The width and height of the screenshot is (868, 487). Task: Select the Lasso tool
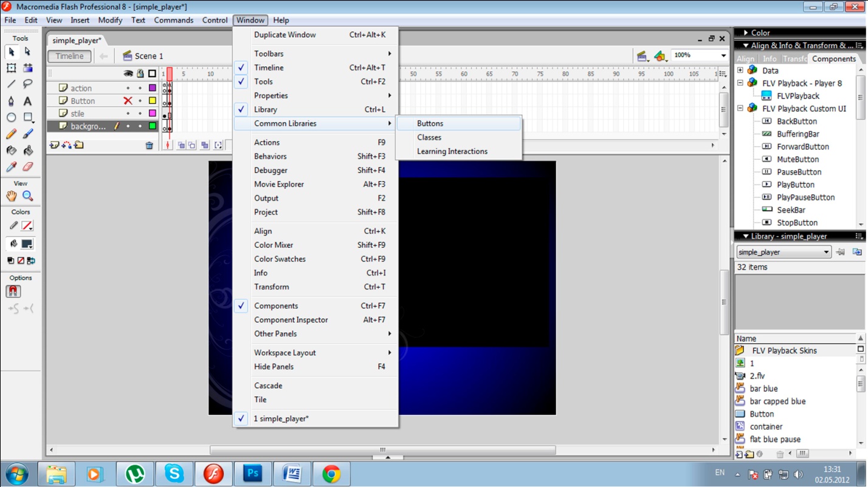pos(27,84)
